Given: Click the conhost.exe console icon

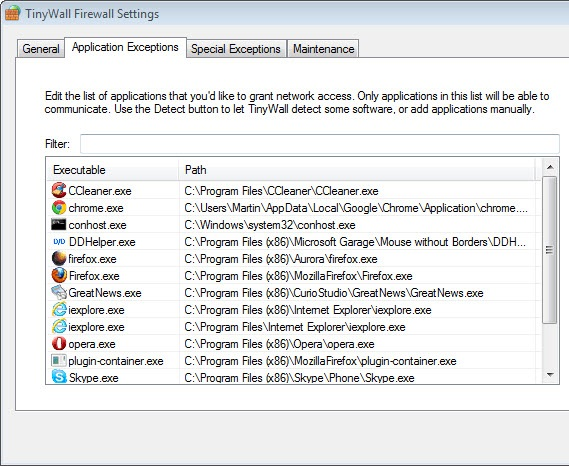Looking at the screenshot, I should (58, 224).
